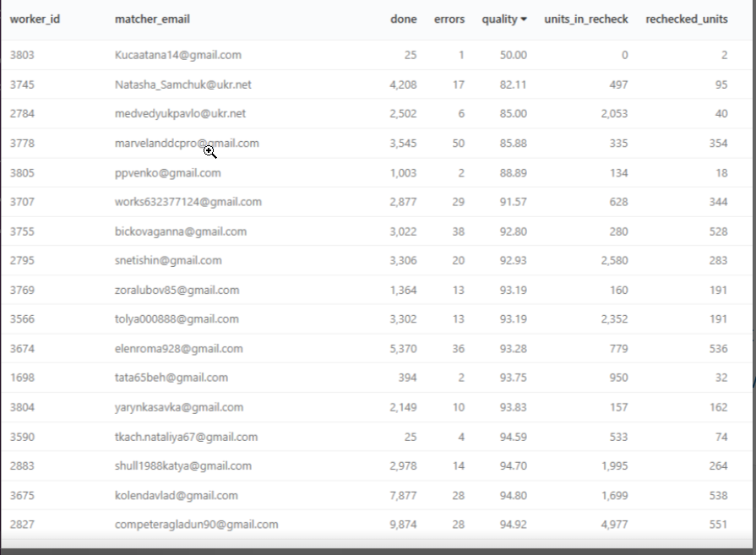The height and width of the screenshot is (555, 756).
Task: Click worker id 2784
Action: (x=22, y=114)
